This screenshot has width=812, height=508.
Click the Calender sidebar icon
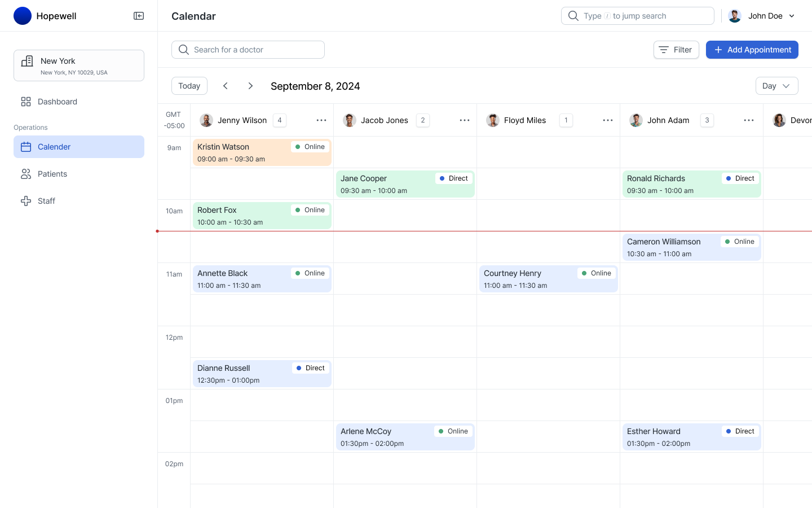(26, 147)
